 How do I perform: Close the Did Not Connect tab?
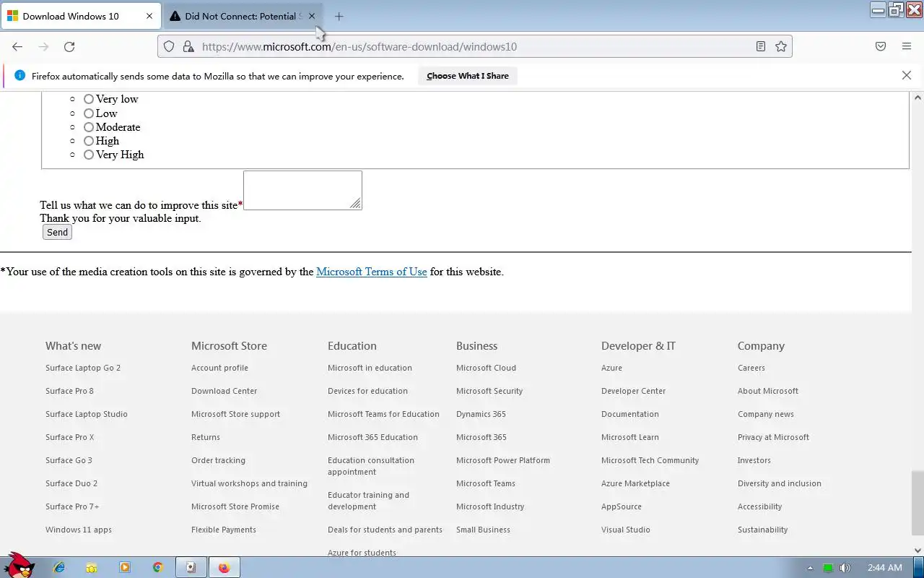click(312, 16)
